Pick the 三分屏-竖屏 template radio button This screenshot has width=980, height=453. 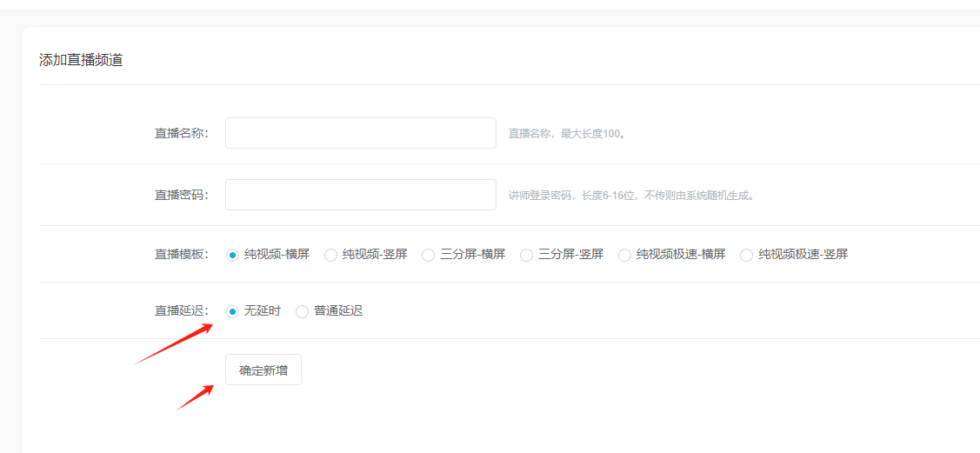tap(526, 255)
